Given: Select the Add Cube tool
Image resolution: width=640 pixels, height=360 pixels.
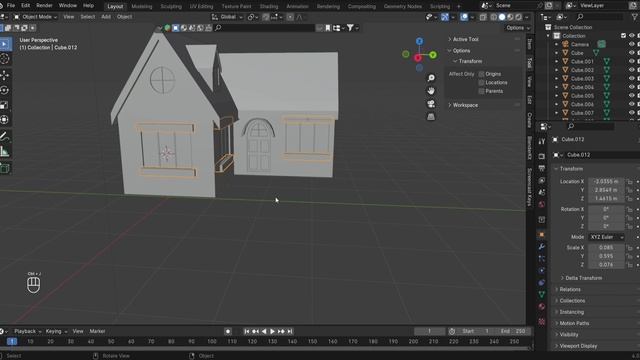Looking at the screenshot, I should 4,168.
